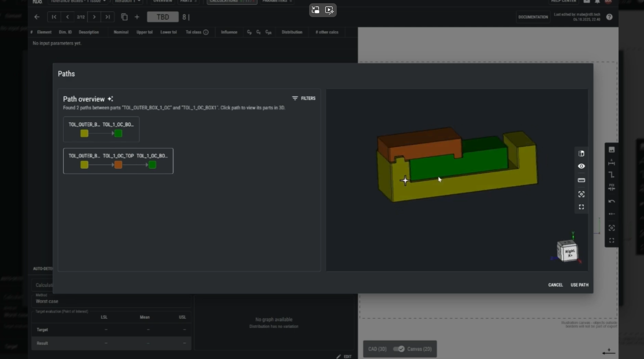Viewport: 644px width, 359px height.
Task: Select the three-part path through TOL_1_OC_TOP
Action: pyautogui.click(x=118, y=161)
